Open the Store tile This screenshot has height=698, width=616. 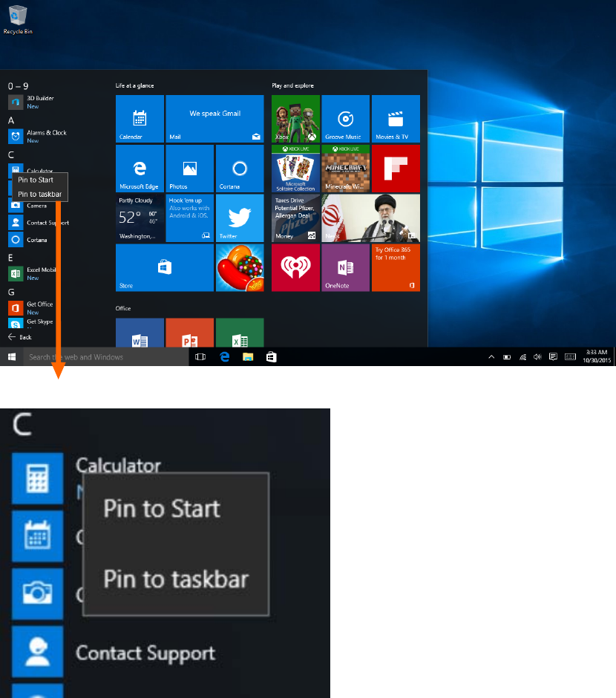(165, 267)
